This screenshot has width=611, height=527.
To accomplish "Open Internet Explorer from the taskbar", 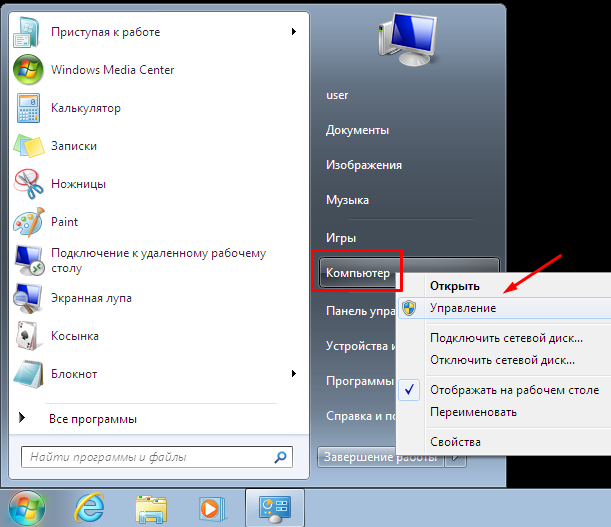I will point(89,508).
